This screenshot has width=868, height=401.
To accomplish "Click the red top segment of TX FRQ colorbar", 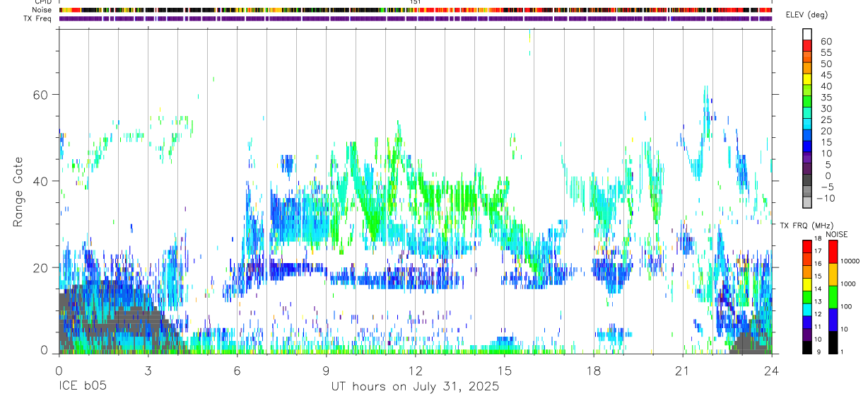I will (807, 246).
